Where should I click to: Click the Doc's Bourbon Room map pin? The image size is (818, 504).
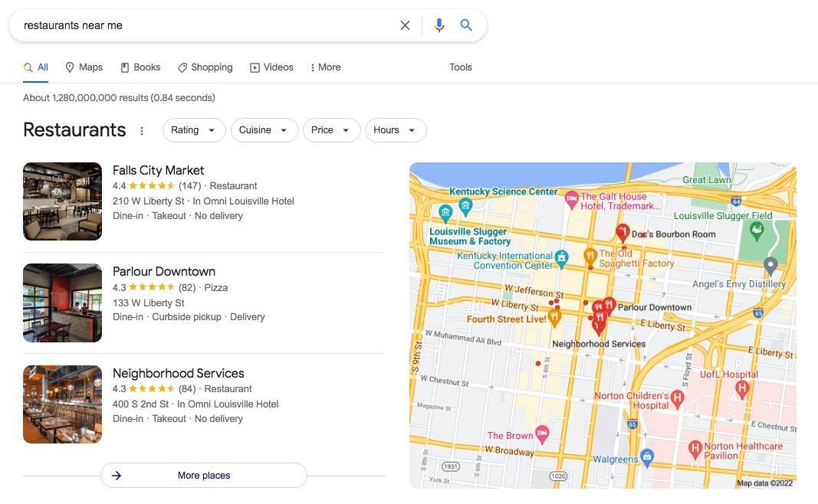622,231
